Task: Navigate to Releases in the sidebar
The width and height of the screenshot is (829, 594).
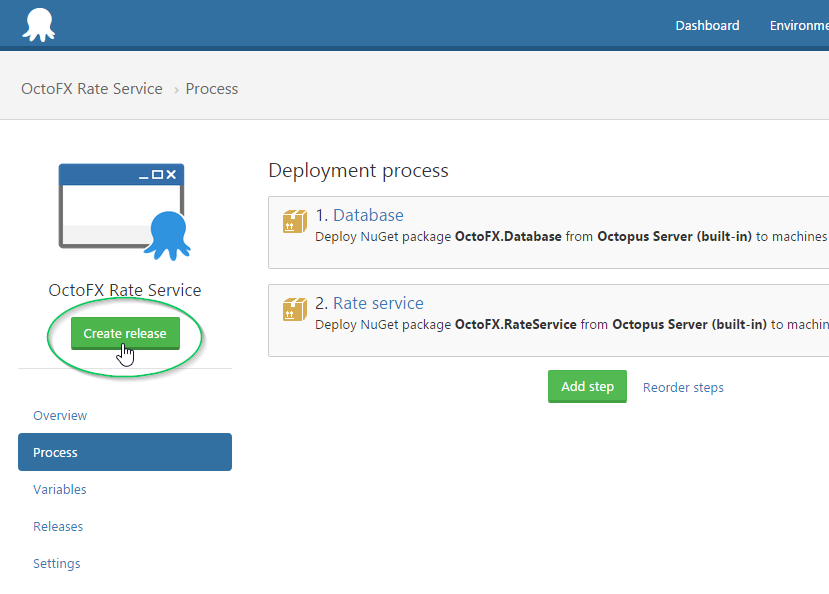Action: point(58,526)
